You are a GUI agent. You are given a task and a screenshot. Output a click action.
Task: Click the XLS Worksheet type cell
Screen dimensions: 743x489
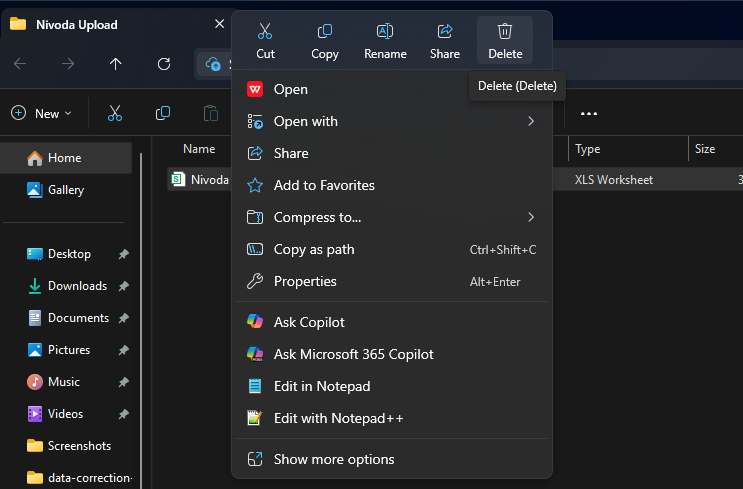tap(613, 180)
